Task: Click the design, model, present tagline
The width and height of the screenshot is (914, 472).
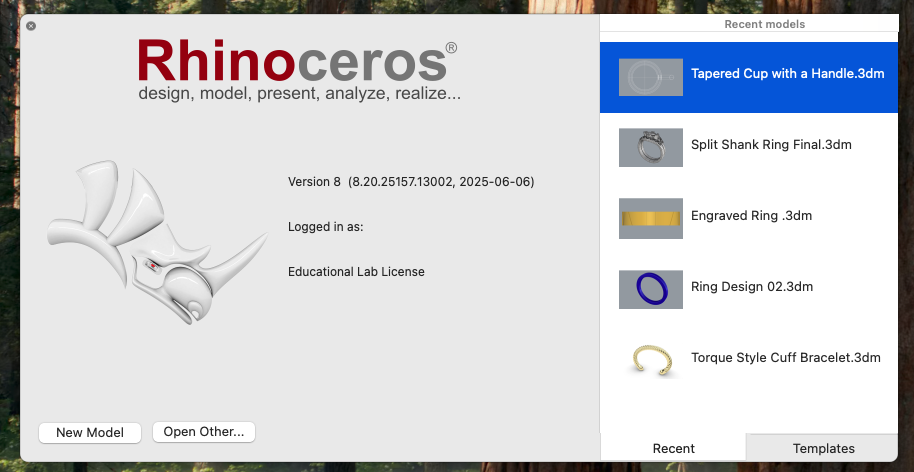Action: (x=300, y=94)
